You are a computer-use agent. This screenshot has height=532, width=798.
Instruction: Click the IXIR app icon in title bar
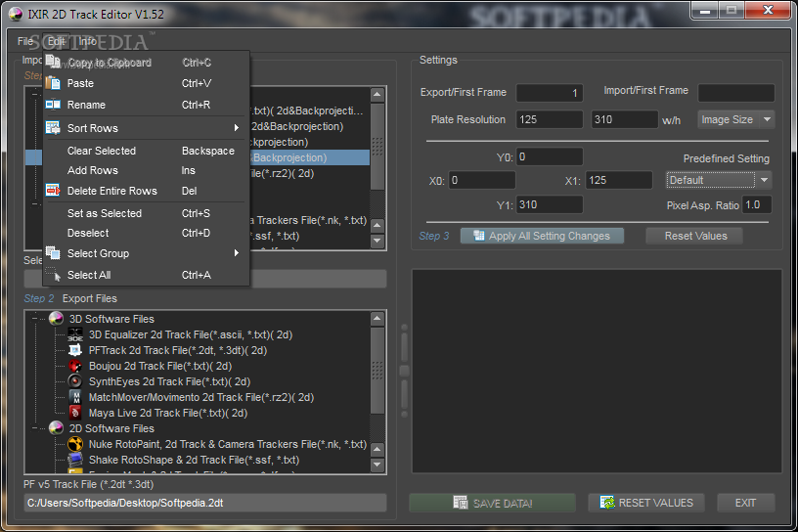[16, 15]
